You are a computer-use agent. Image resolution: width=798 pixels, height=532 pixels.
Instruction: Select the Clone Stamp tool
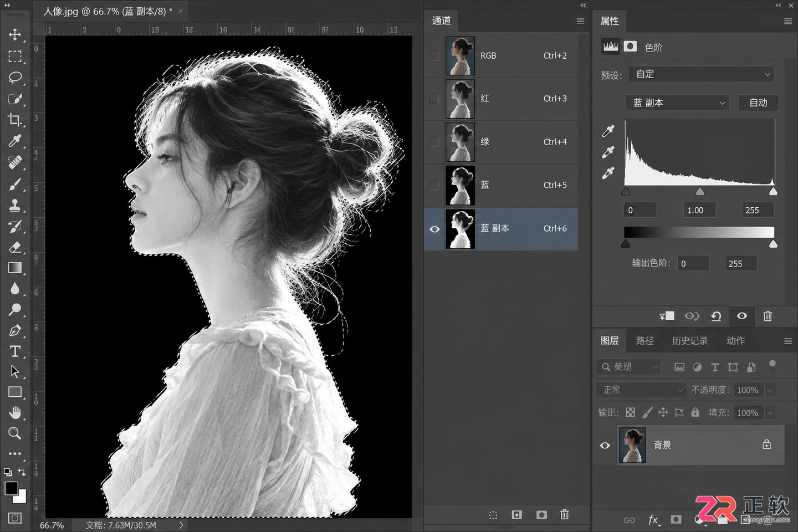coord(15,206)
